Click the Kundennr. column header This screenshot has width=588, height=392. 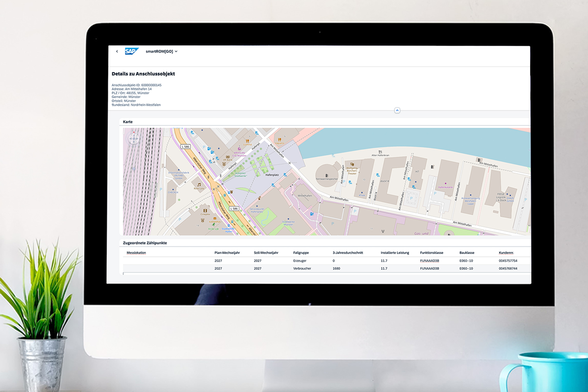coord(506,253)
